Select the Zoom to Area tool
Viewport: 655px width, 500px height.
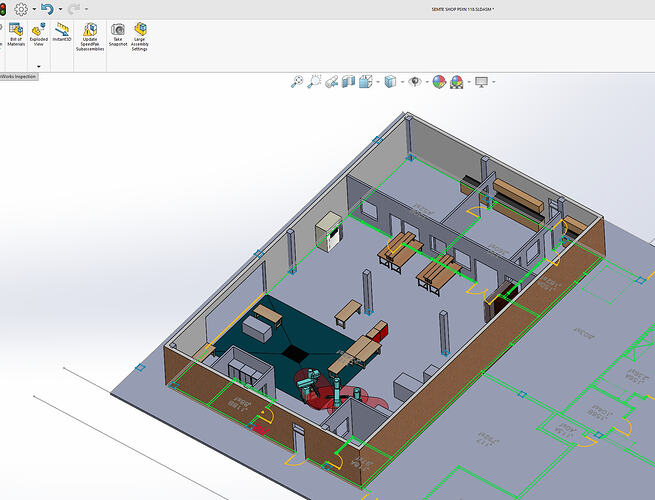(314, 81)
